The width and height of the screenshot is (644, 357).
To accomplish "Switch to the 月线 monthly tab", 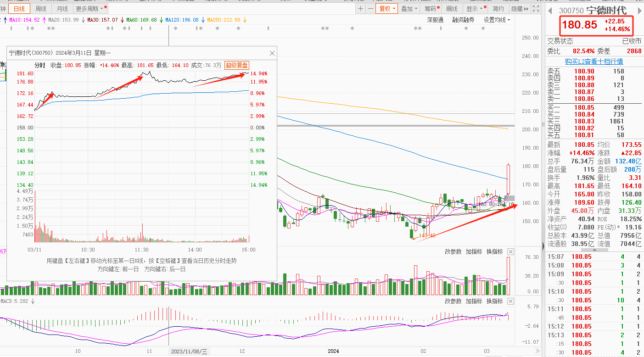I will coord(62,9).
